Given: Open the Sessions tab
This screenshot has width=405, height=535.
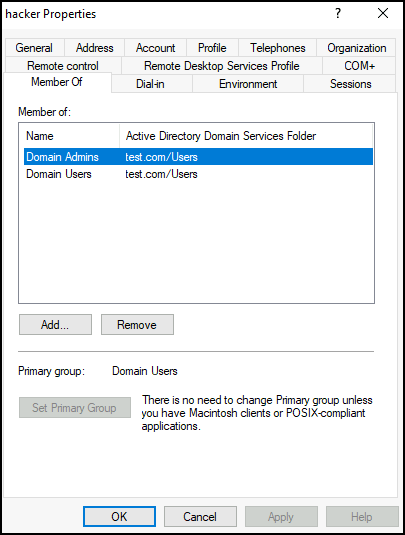Looking at the screenshot, I should pyautogui.click(x=350, y=84).
